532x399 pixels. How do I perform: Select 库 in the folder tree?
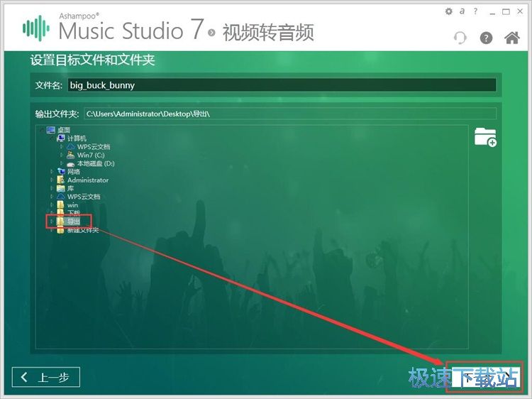(x=70, y=188)
